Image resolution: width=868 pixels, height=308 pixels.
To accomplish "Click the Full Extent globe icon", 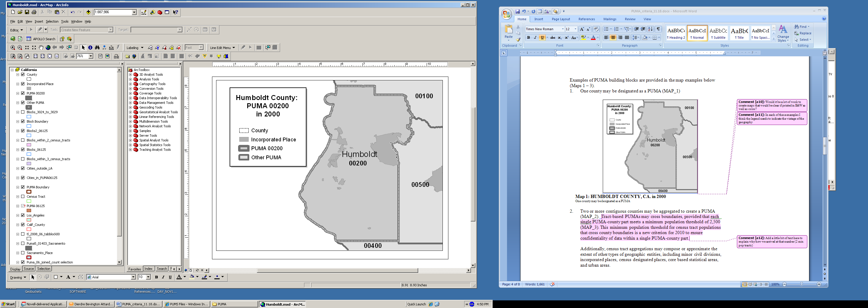I will (48, 48).
